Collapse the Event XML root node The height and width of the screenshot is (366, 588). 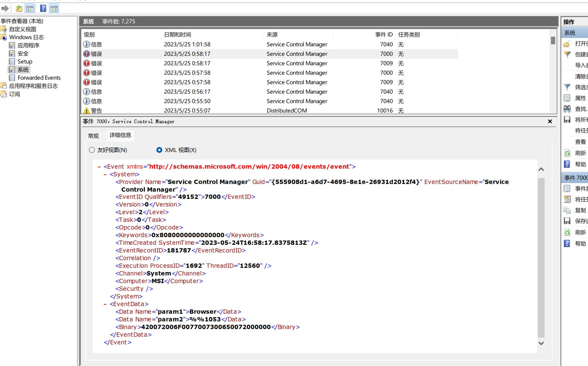point(99,167)
